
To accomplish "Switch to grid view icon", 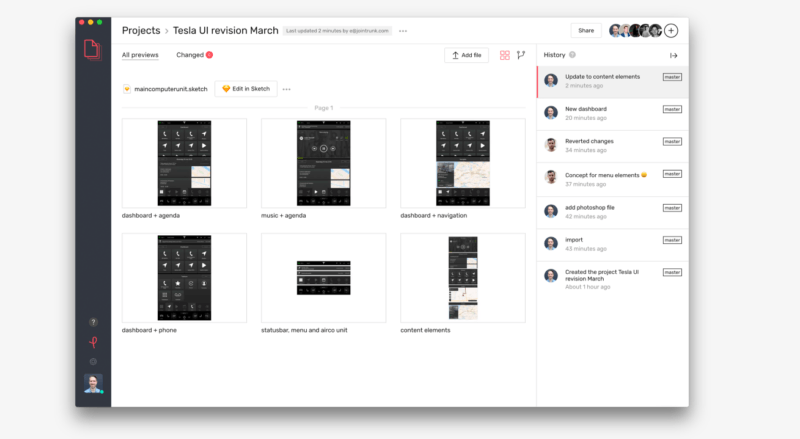I will 505,55.
